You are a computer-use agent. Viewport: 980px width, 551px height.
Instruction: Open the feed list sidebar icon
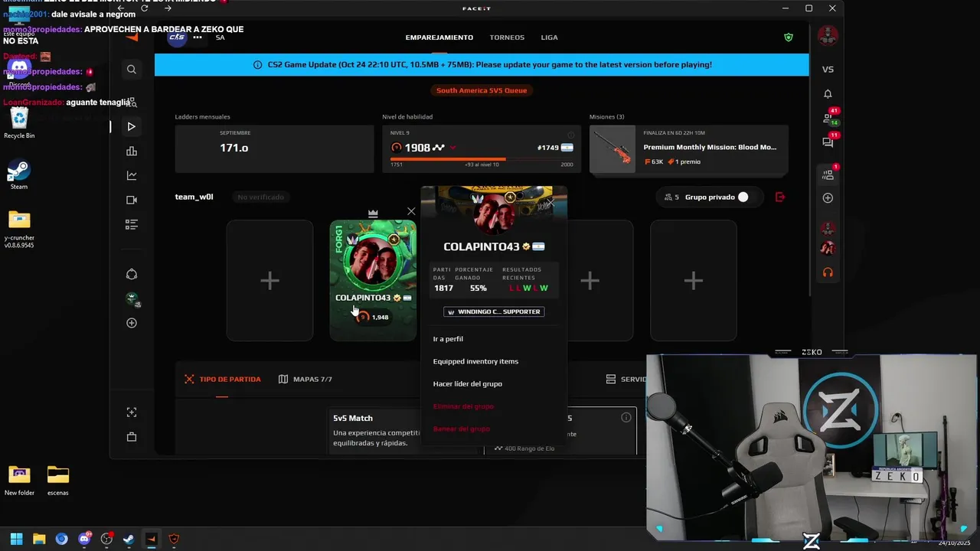132,224
